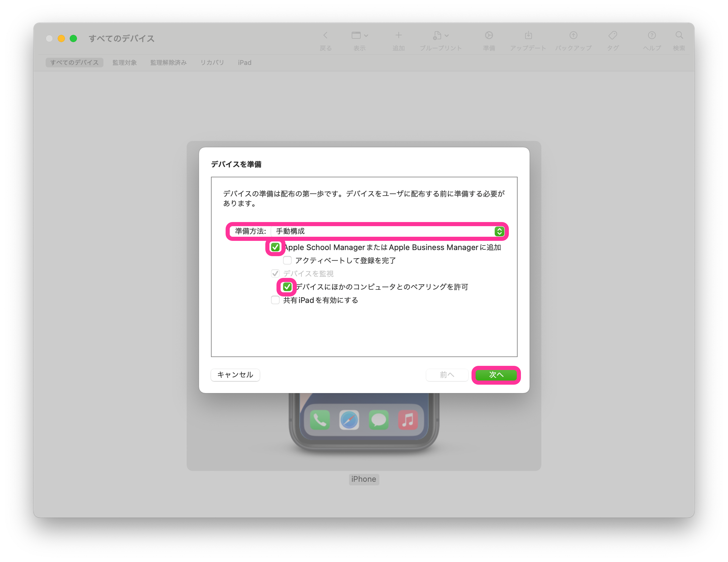Click the Tag (タグ) toolbar icon
The height and width of the screenshot is (562, 728).
[x=612, y=35]
